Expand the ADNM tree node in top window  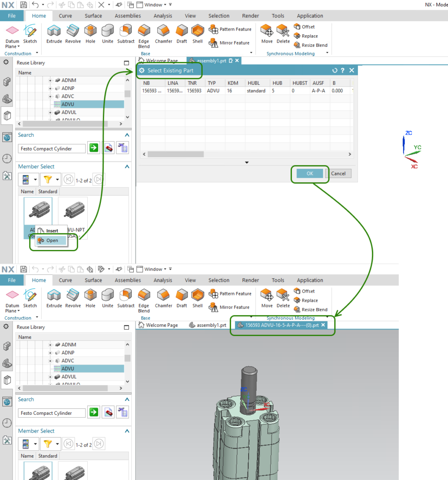point(50,80)
